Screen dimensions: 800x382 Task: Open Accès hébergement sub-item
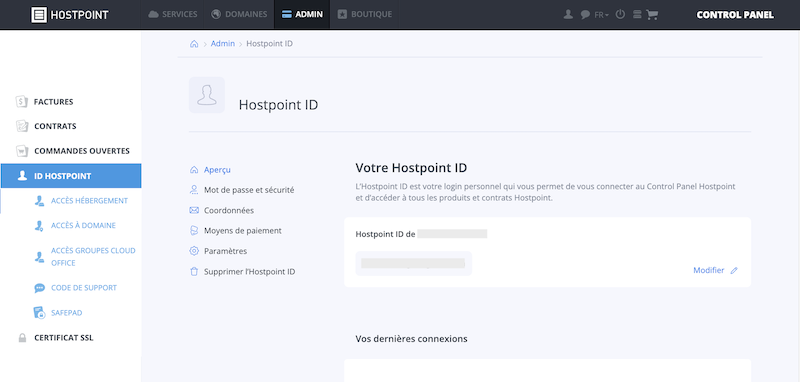click(x=89, y=201)
